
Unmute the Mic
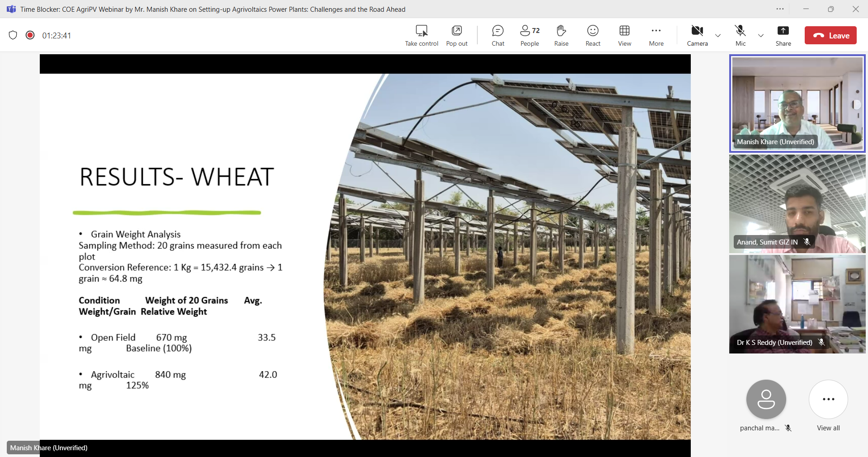coord(740,35)
